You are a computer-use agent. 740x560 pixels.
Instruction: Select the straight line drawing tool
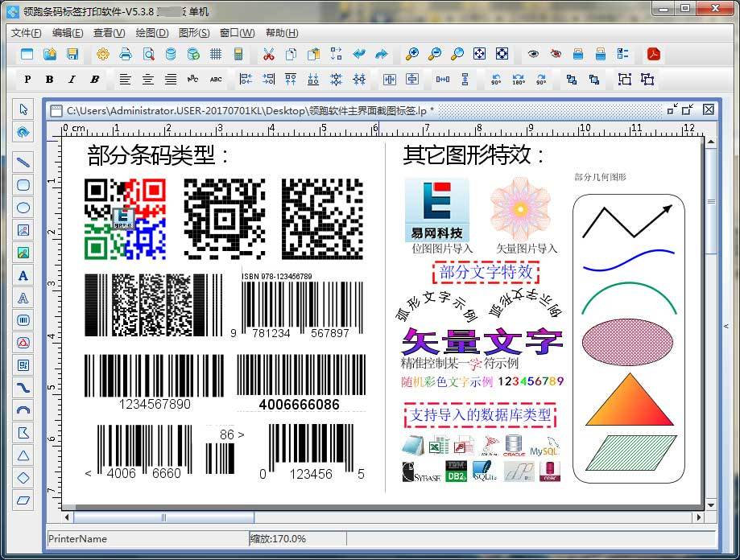point(23,163)
